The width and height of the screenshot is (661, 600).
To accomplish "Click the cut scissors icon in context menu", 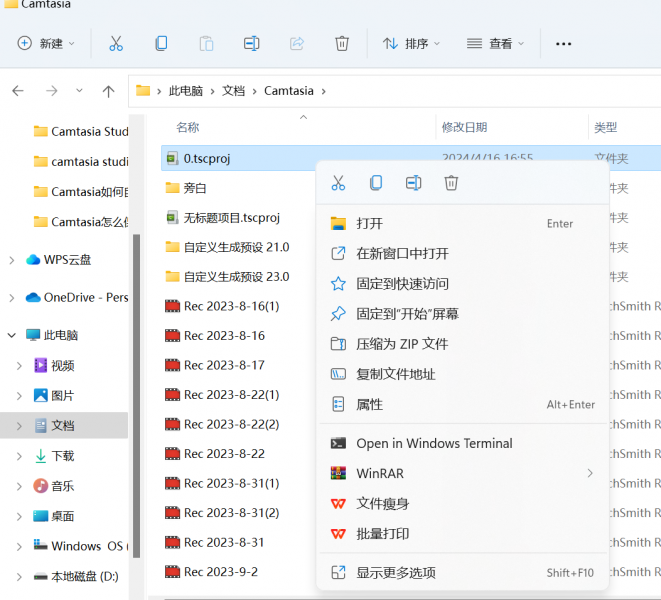I will coord(338,183).
